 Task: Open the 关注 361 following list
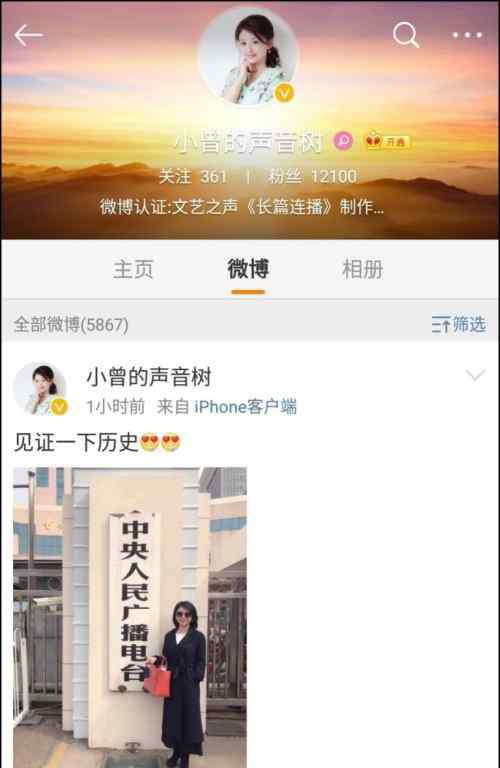193,176
